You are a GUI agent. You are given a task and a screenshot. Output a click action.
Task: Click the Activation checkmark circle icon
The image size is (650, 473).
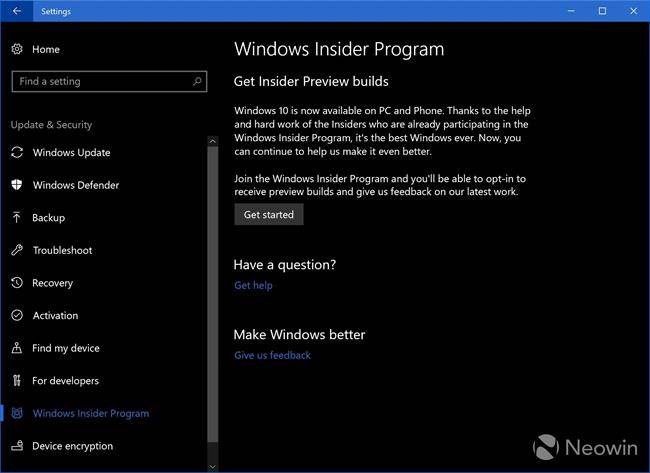17,315
